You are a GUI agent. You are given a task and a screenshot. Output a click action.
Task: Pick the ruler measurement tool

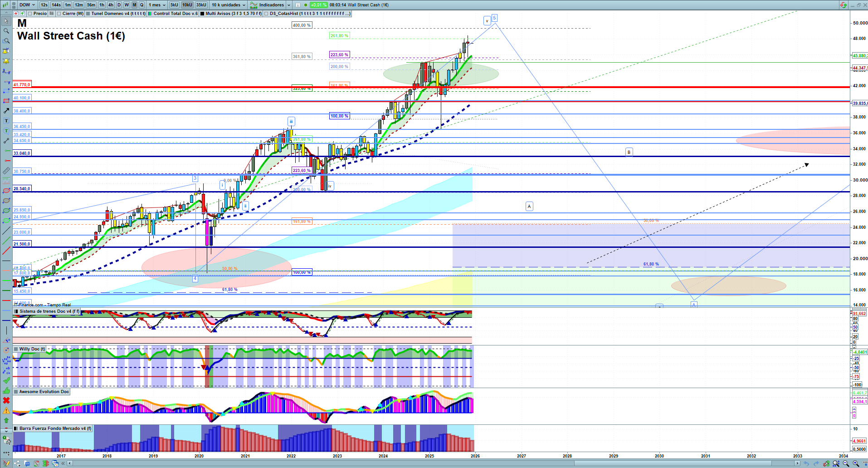click(x=6, y=171)
